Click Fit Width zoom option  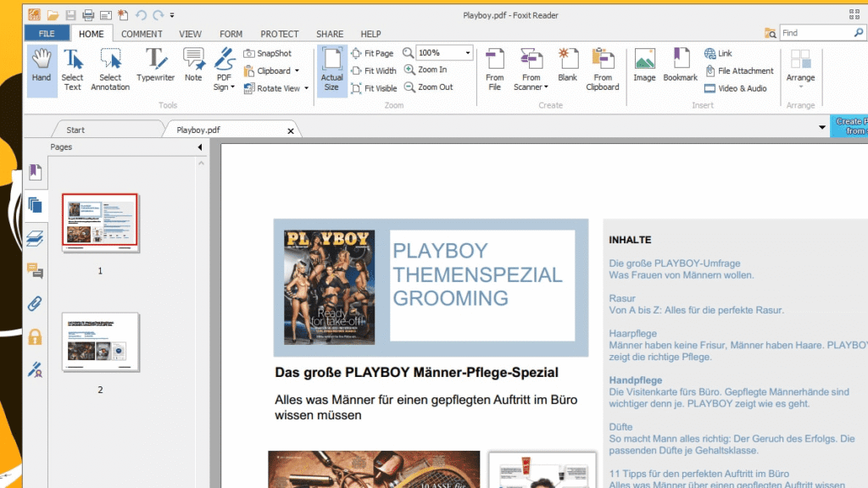(374, 71)
